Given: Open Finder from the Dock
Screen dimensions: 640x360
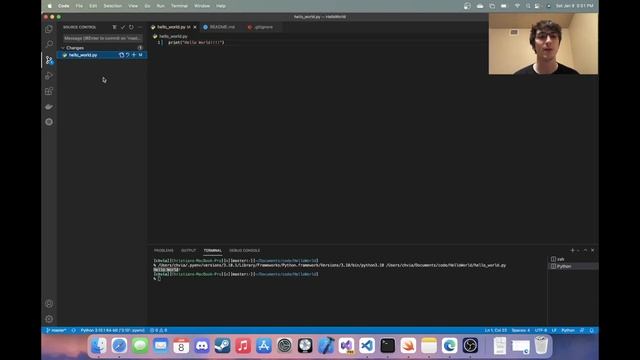Looking at the screenshot, I should (x=99, y=346).
